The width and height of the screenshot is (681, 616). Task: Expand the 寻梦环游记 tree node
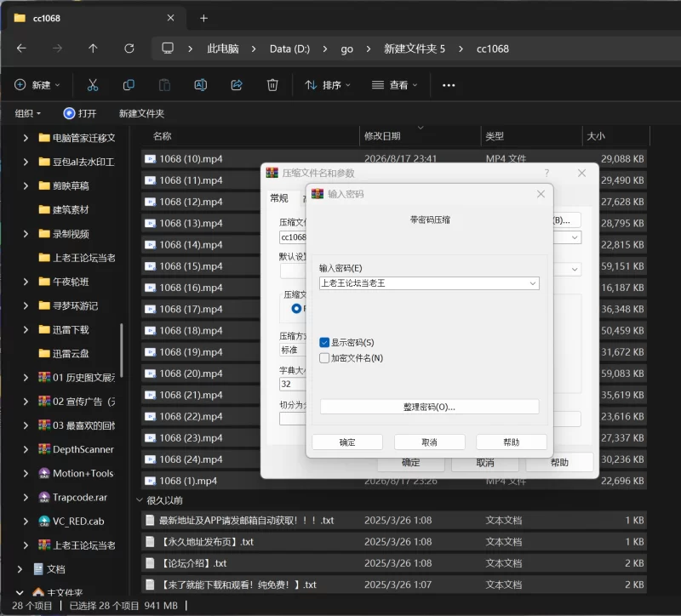tap(26, 305)
